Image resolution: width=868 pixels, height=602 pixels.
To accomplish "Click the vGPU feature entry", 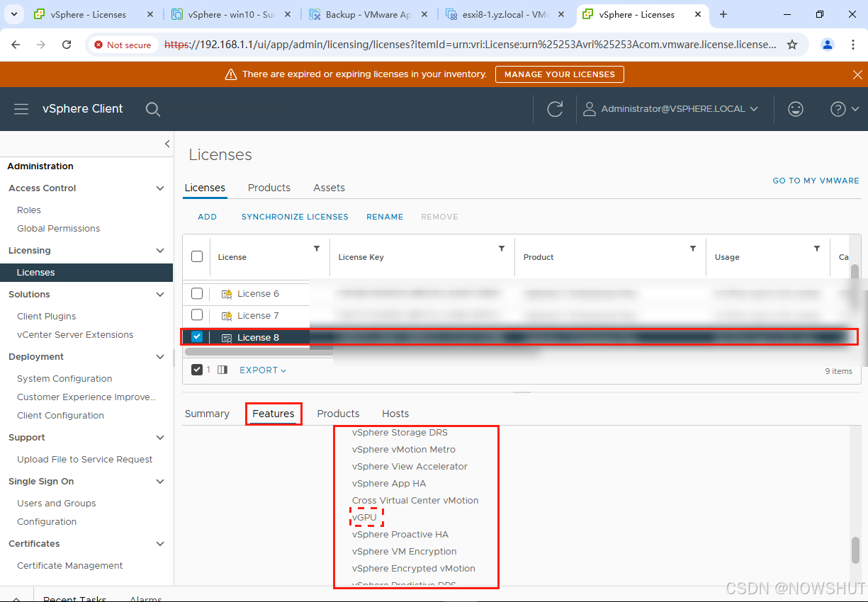I will point(364,518).
